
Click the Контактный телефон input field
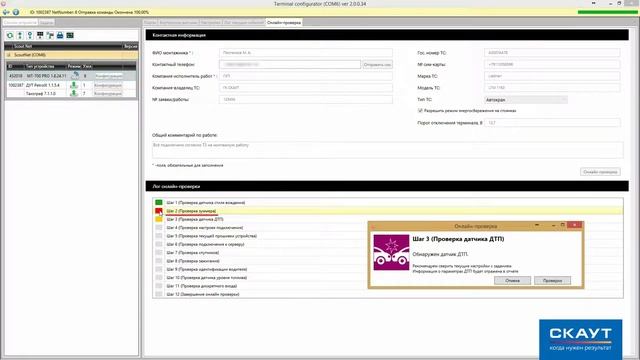point(290,64)
